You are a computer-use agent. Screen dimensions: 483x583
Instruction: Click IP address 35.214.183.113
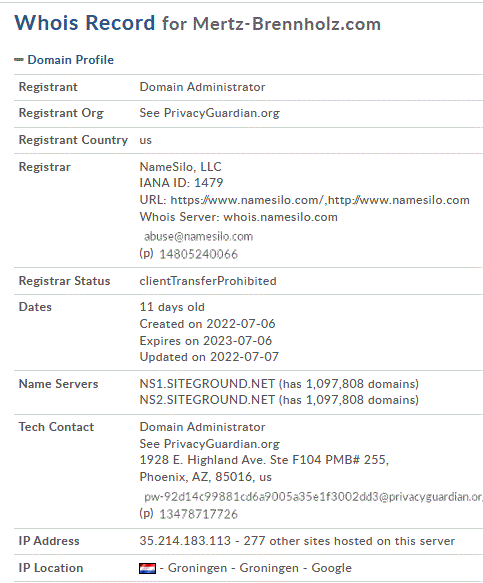tap(185, 541)
